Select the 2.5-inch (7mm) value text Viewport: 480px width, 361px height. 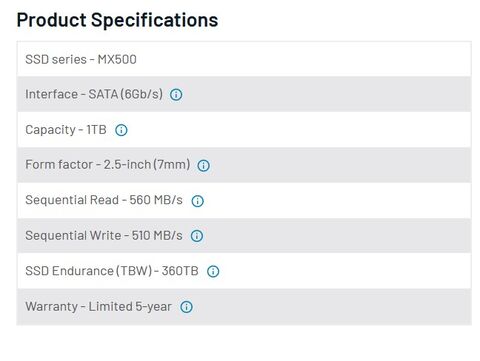[147, 165]
